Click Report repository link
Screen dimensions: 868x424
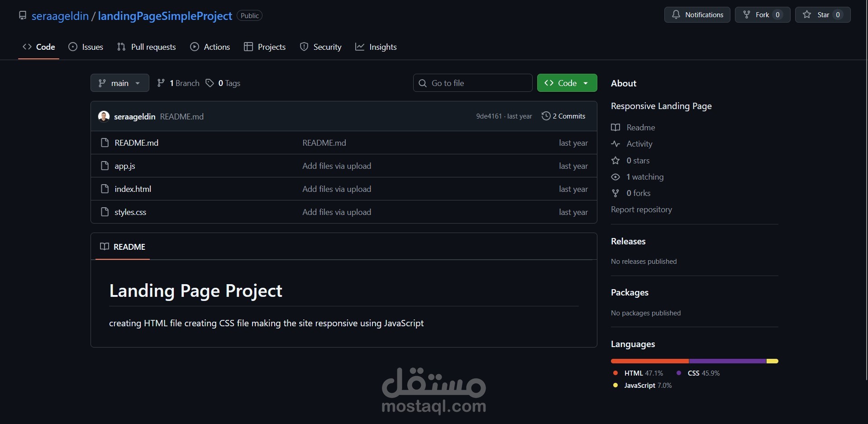641,210
